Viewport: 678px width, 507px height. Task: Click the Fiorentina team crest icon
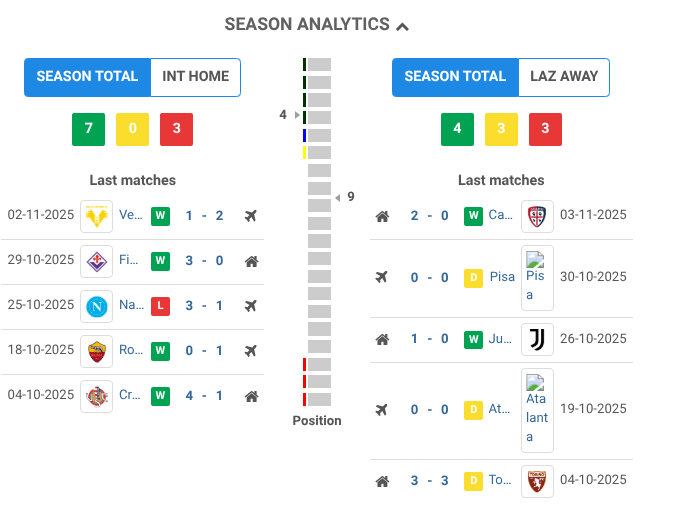(x=97, y=261)
